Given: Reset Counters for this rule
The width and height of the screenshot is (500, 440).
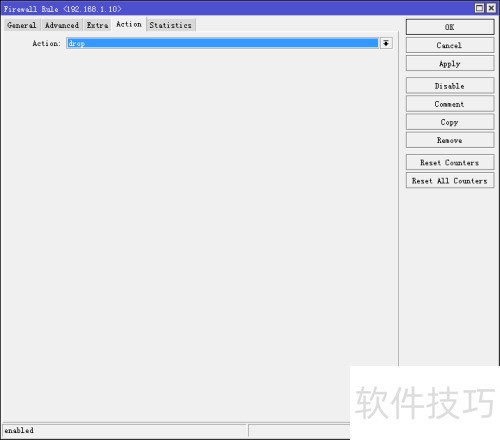Looking at the screenshot, I should tap(450, 163).
